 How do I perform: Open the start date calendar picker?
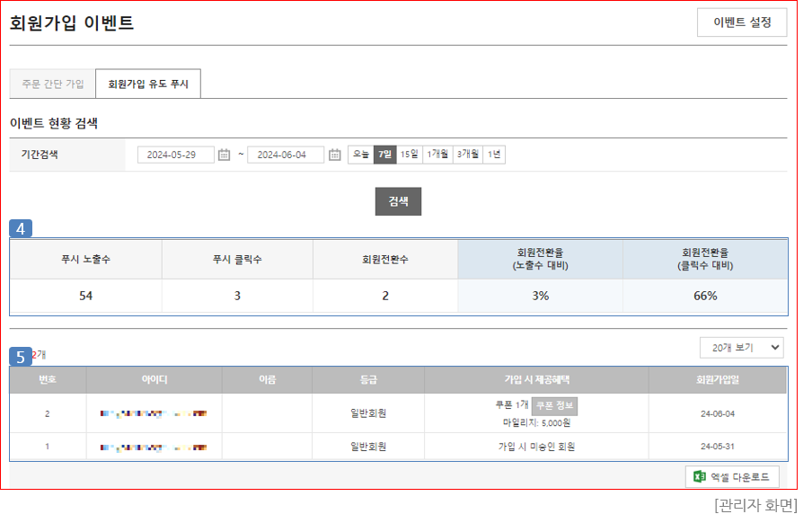point(225,155)
